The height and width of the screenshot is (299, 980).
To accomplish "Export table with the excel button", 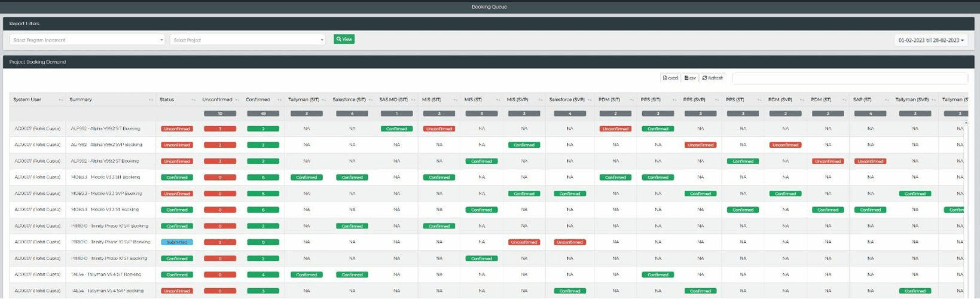I will (x=670, y=78).
